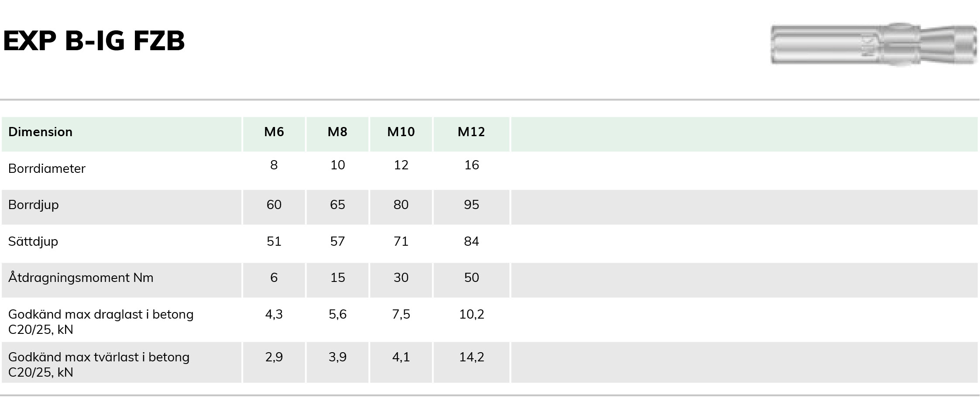The image size is (980, 405).
Task: Select Sättdjup value 71 for M10
Action: pyautogui.click(x=401, y=241)
